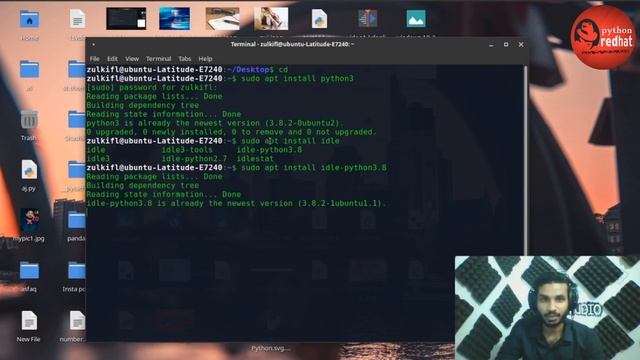Minimize the Terminal window
The width and height of the screenshot is (640, 360).
(x=491, y=44)
